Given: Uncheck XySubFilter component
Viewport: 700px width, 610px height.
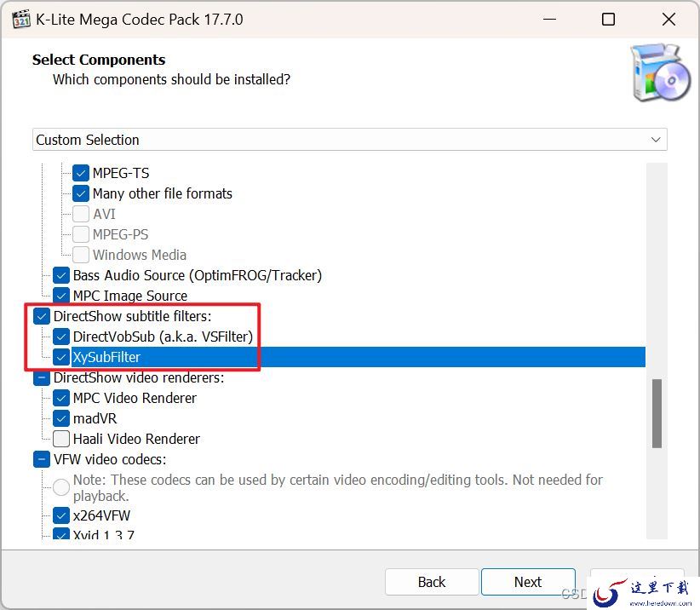Looking at the screenshot, I should 61,357.
